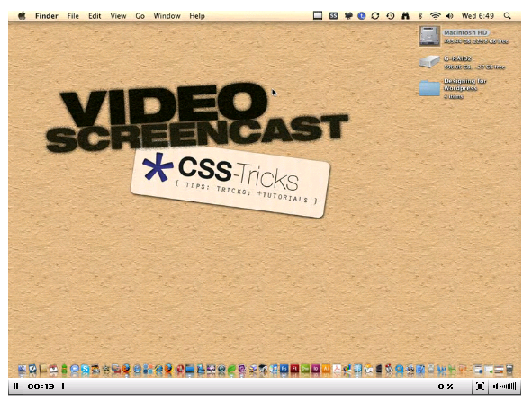This screenshot has height=402, width=532.
Task: Select the Macintosh HD drive icon
Action: (429, 36)
